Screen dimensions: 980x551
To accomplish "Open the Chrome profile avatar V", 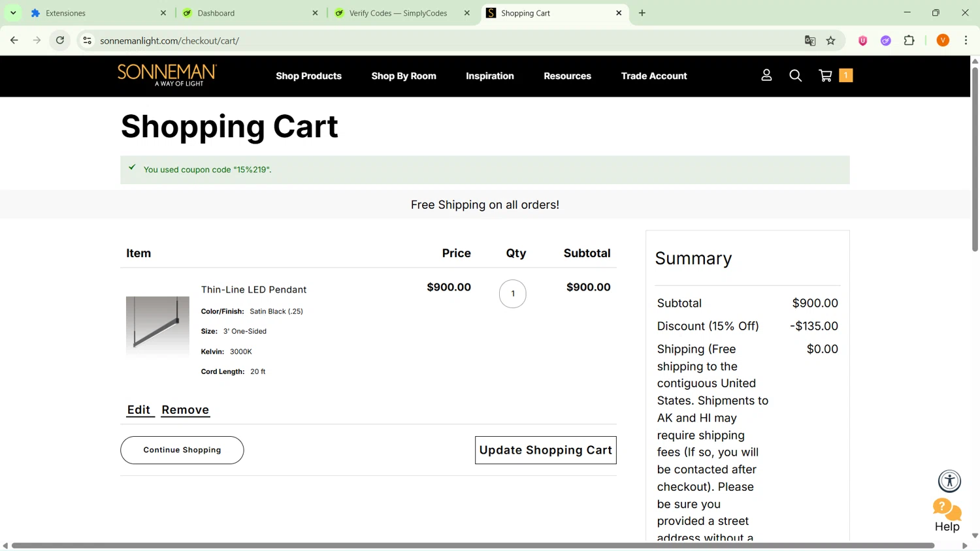I will [x=943, y=40].
